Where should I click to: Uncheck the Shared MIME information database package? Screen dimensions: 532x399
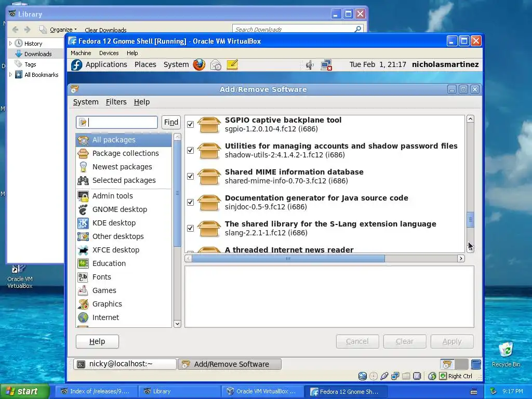[190, 177]
